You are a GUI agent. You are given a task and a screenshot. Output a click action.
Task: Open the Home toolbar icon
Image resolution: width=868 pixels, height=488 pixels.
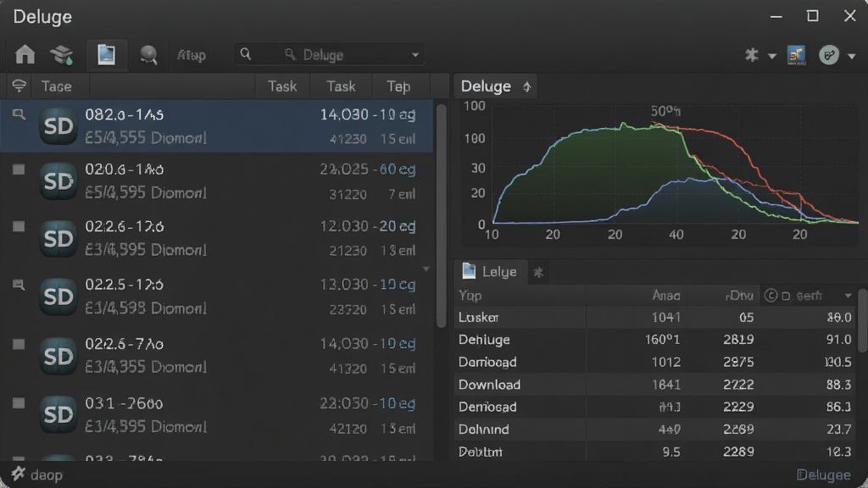point(25,55)
